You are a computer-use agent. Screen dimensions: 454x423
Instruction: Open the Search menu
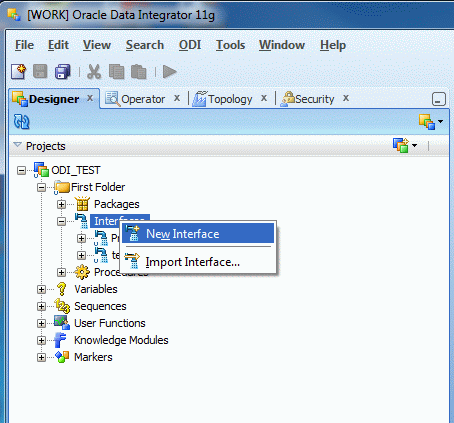pos(145,45)
